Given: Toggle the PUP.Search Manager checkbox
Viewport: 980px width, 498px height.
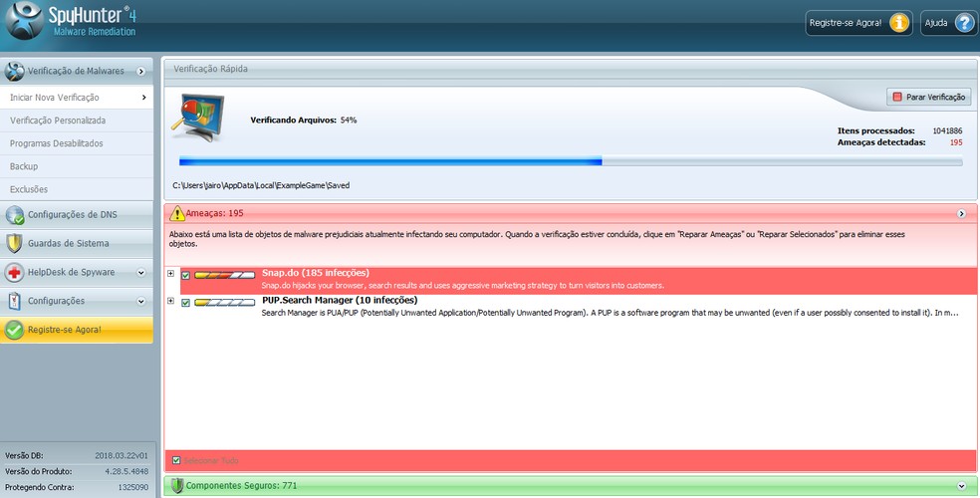Looking at the screenshot, I should [x=185, y=303].
